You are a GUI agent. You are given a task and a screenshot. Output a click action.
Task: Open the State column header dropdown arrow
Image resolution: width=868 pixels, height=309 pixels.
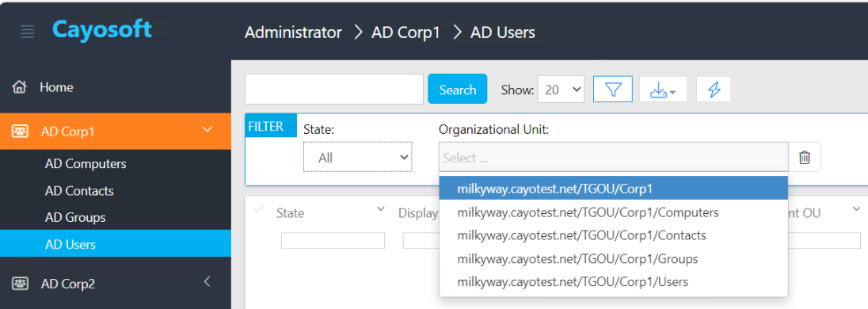380,208
